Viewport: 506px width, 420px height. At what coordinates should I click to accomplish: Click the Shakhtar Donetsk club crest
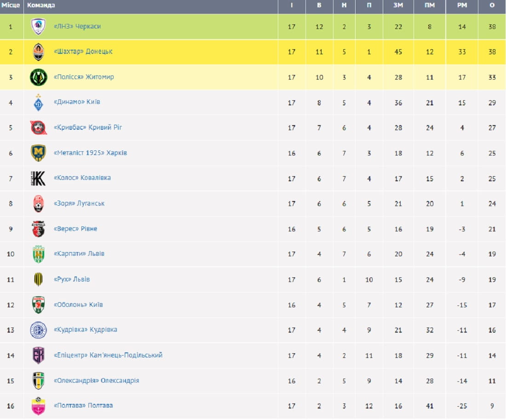tap(39, 52)
